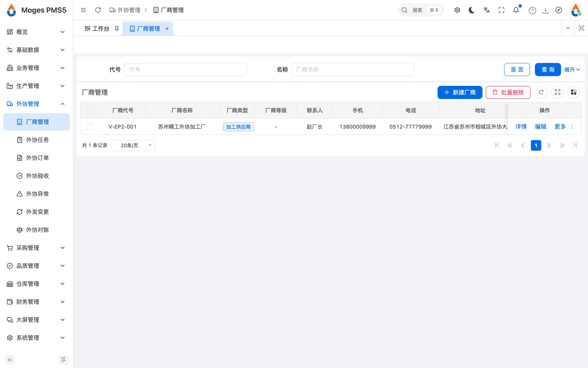The image size is (588, 368).
Task: Open the help question mark icon
Action: point(532,11)
